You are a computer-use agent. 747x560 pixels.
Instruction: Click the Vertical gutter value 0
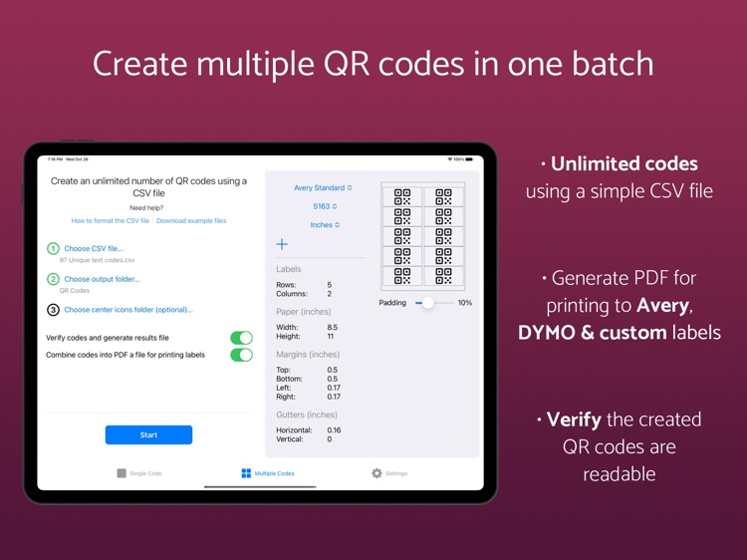(x=330, y=439)
